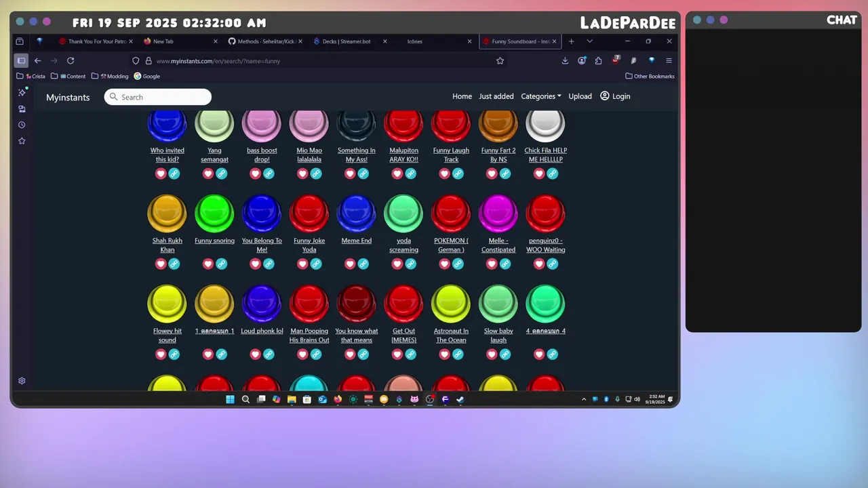Open the Other Bookmarks folder
The height and width of the screenshot is (488, 868).
[x=650, y=76]
